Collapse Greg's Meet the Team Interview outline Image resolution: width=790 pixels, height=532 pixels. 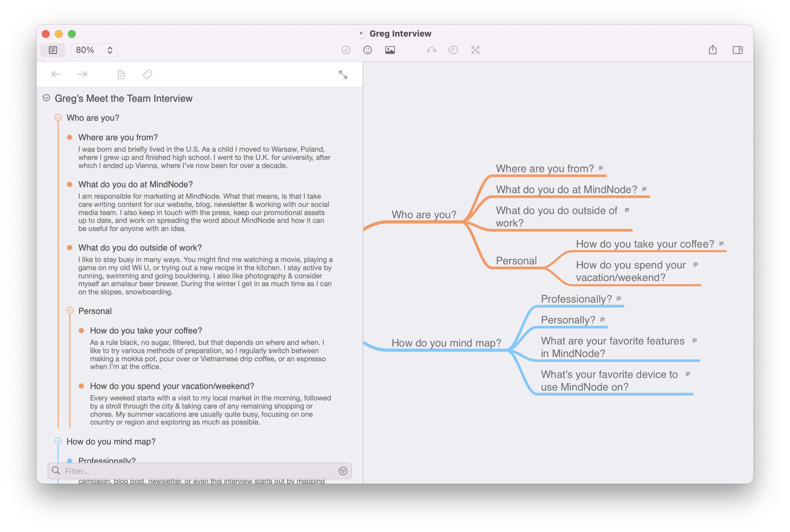pos(46,98)
